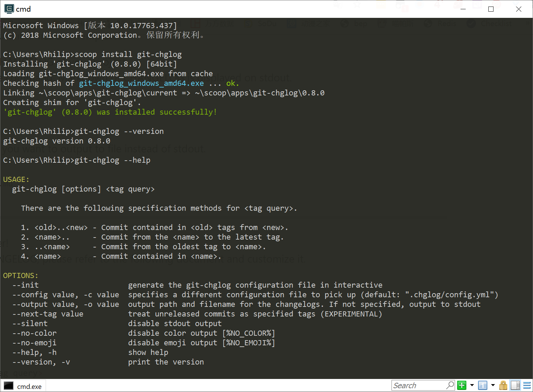Click the '--no-color' option text

34,333
